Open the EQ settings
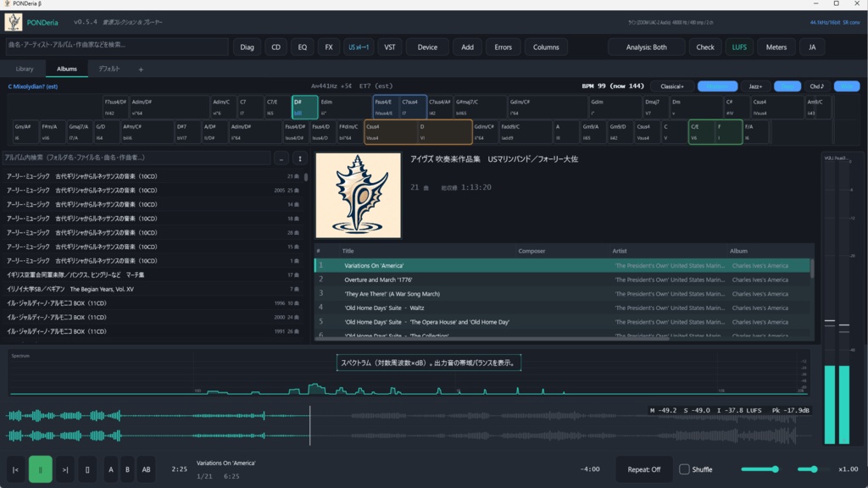 303,47
